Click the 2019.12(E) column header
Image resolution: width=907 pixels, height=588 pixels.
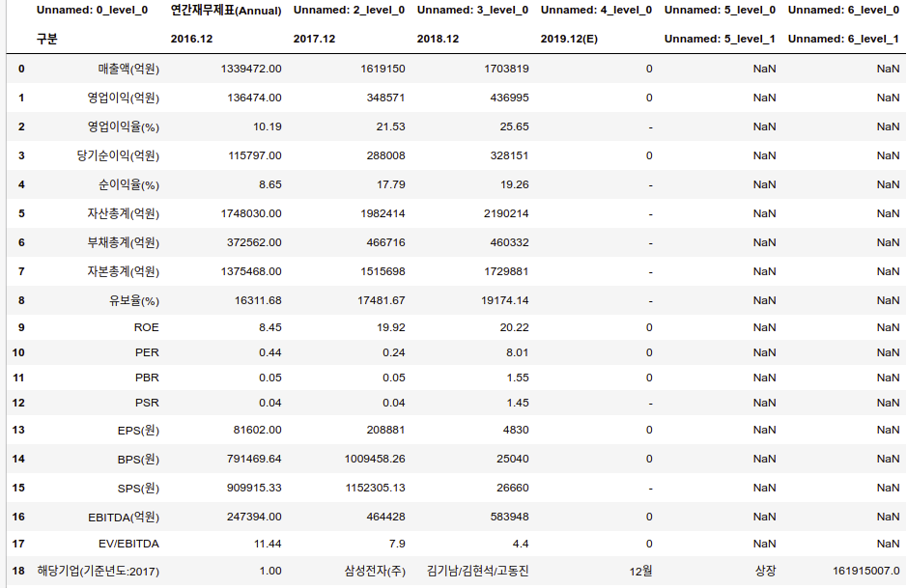pyautogui.click(x=569, y=39)
